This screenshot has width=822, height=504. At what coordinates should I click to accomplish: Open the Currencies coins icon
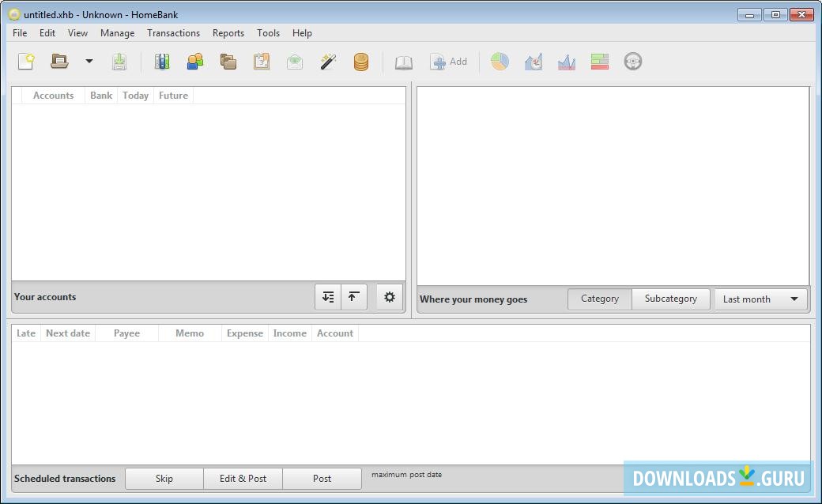(x=361, y=62)
